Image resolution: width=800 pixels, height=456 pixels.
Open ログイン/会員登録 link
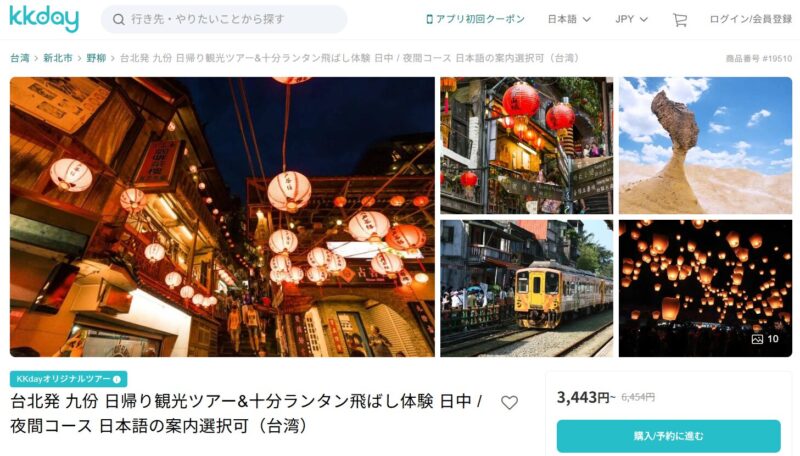[x=751, y=19]
